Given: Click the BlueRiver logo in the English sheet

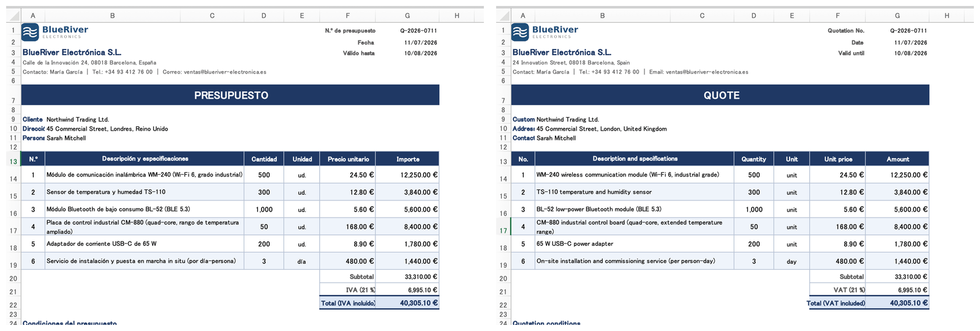Looking at the screenshot, I should (545, 32).
